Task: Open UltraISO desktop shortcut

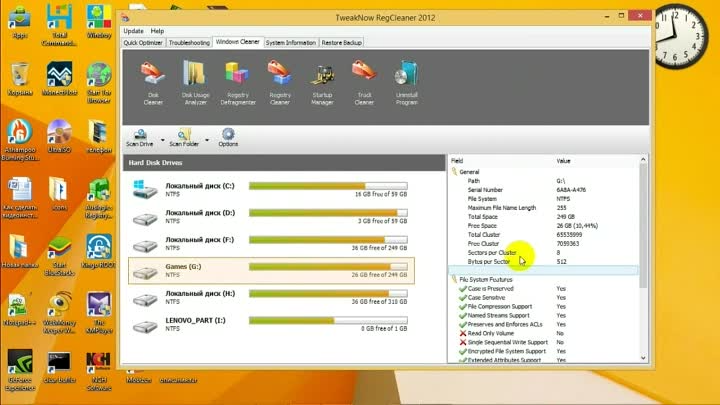Action: point(59,136)
